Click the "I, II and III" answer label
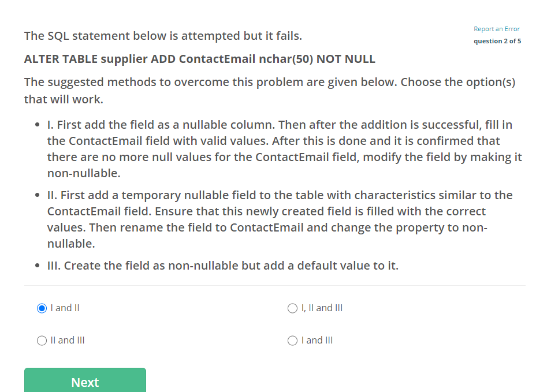536x392 pixels. coord(322,308)
